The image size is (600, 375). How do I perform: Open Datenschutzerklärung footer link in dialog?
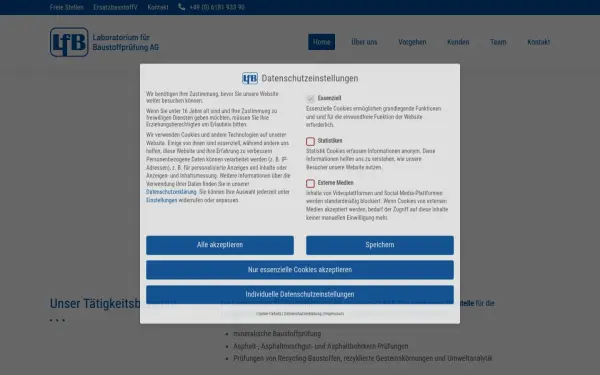[x=303, y=314]
